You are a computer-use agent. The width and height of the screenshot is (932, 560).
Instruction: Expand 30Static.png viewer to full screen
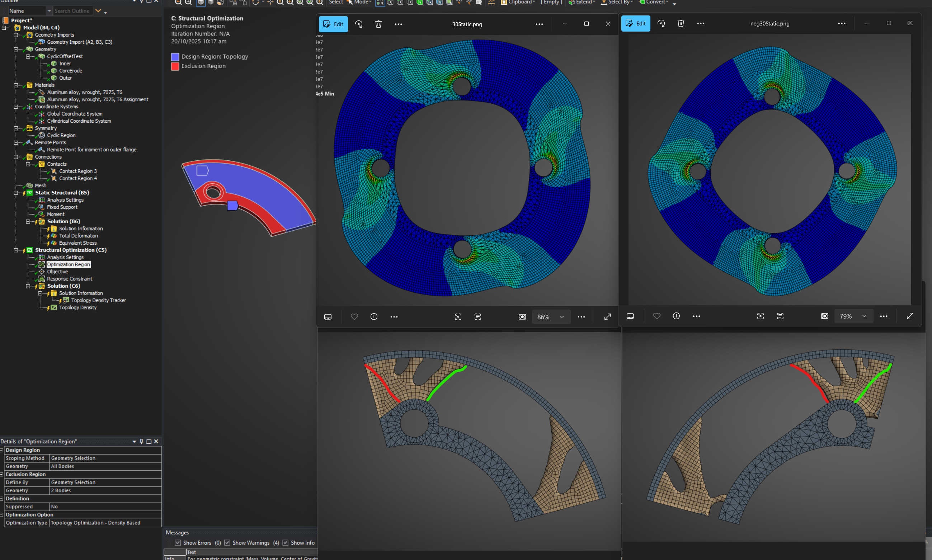click(607, 317)
